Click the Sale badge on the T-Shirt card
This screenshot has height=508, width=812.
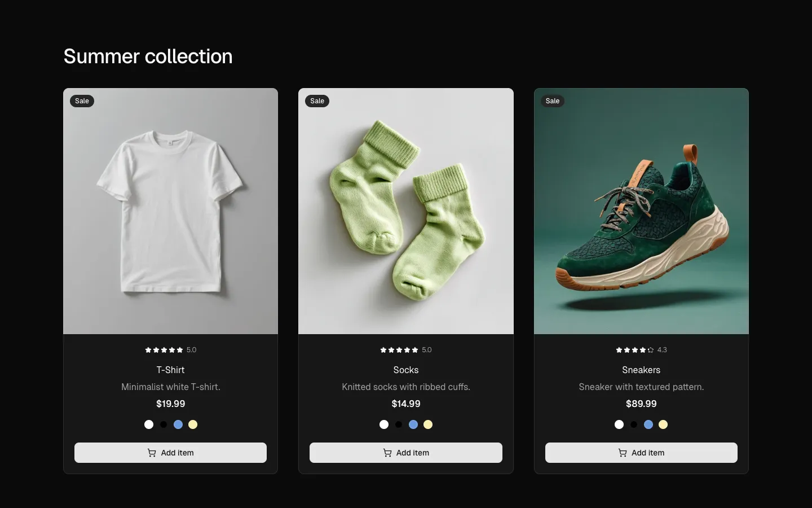coord(81,101)
